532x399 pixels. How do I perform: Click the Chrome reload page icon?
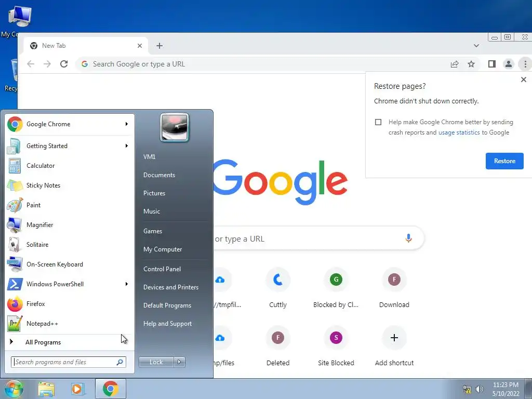[x=64, y=64]
